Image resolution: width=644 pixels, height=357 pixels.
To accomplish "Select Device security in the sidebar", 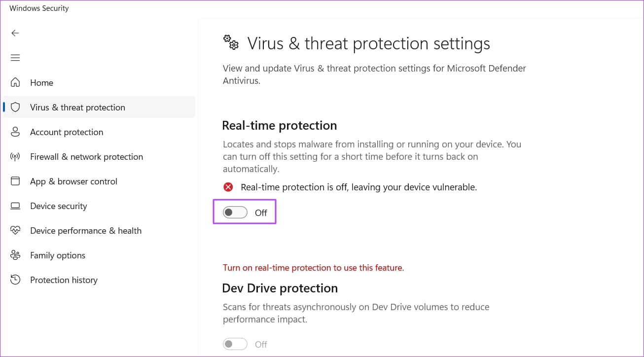I will pos(58,206).
